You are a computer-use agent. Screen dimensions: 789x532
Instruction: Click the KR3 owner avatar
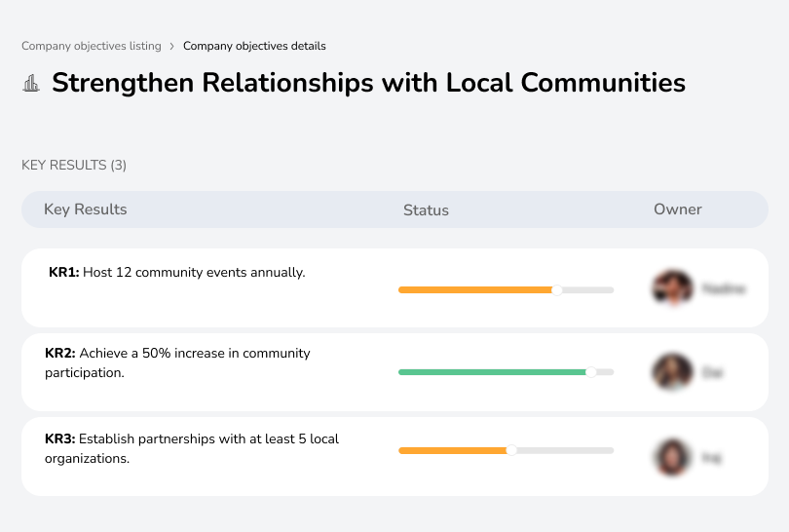coord(673,457)
